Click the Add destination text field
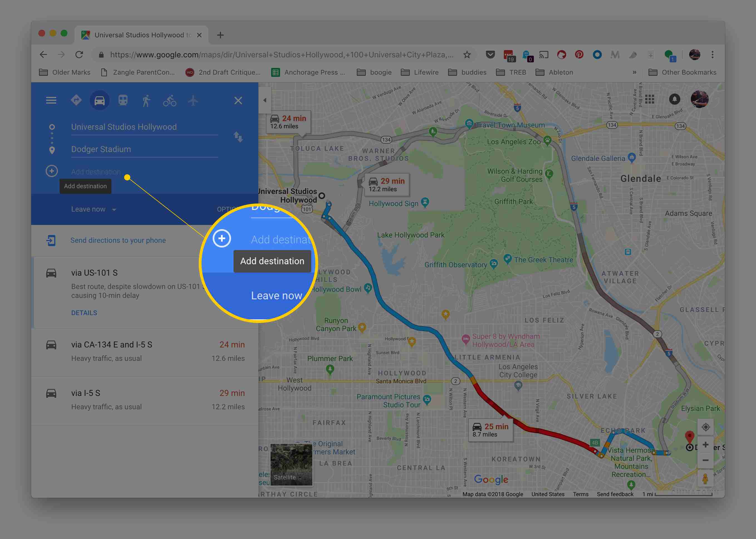756x539 pixels. point(96,172)
